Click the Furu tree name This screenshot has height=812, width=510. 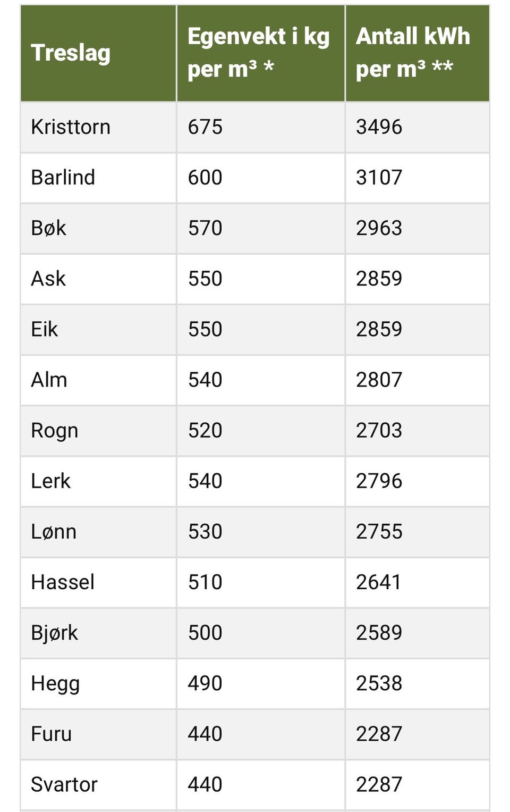pos(51,734)
